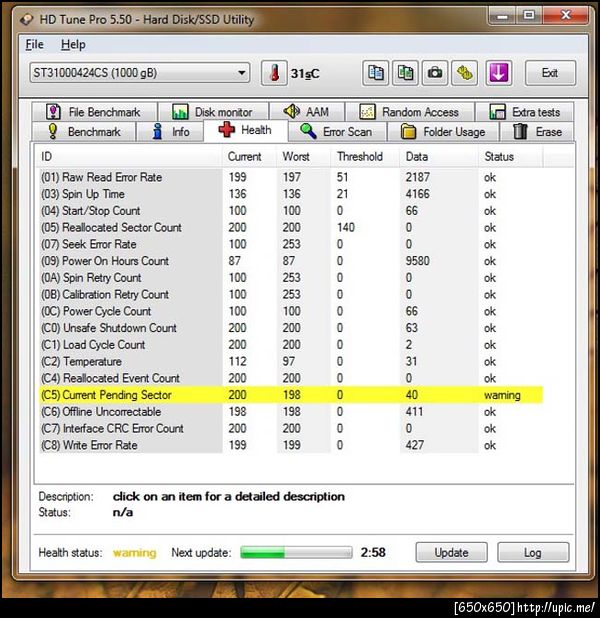Click the Data column header
Viewport: 600px width, 618px height.
click(x=439, y=156)
